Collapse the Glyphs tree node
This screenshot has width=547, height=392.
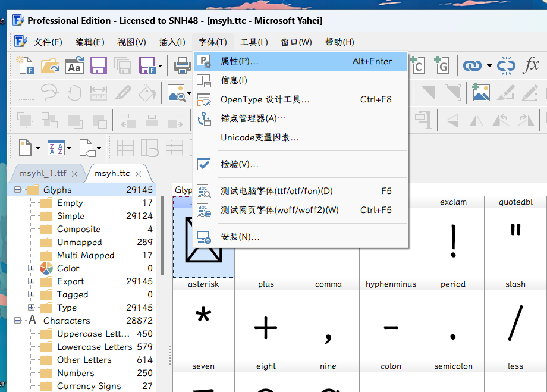click(17, 190)
